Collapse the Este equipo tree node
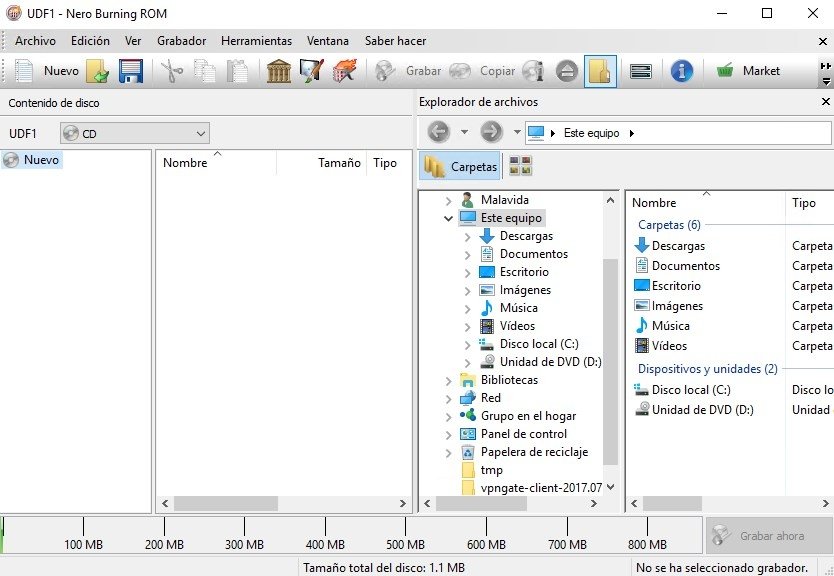The width and height of the screenshot is (834, 576). tap(448, 218)
